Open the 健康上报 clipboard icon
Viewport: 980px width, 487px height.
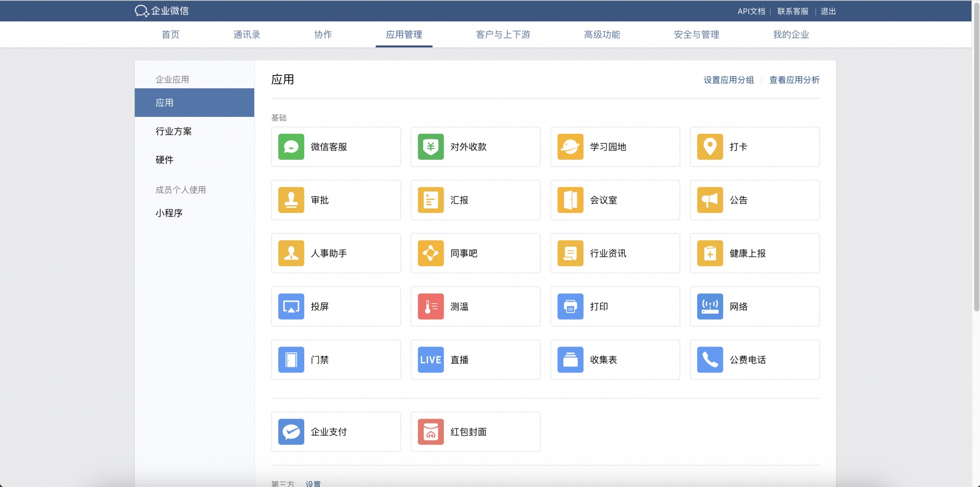click(710, 253)
